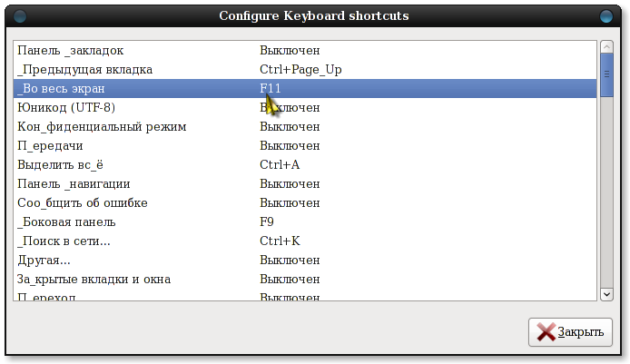630x364 pixels.
Task: Click the Выключен cell for Соо_бщить об ошибке
Action: pyautogui.click(x=290, y=203)
